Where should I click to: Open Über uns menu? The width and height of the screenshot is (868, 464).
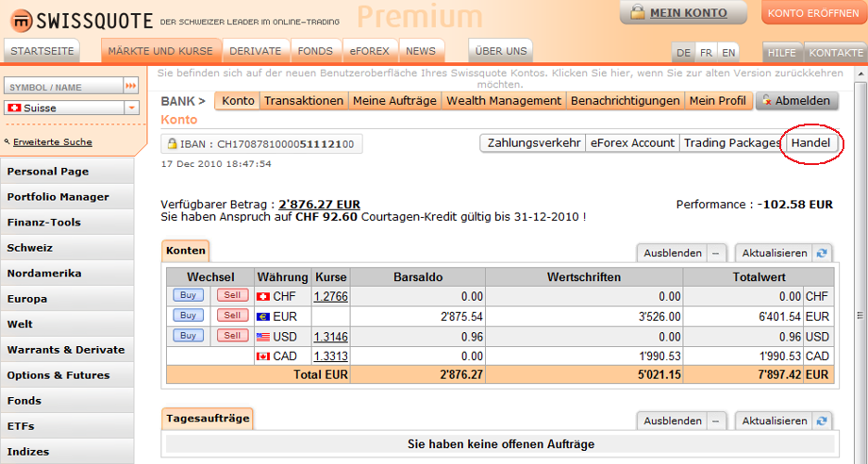tap(500, 51)
